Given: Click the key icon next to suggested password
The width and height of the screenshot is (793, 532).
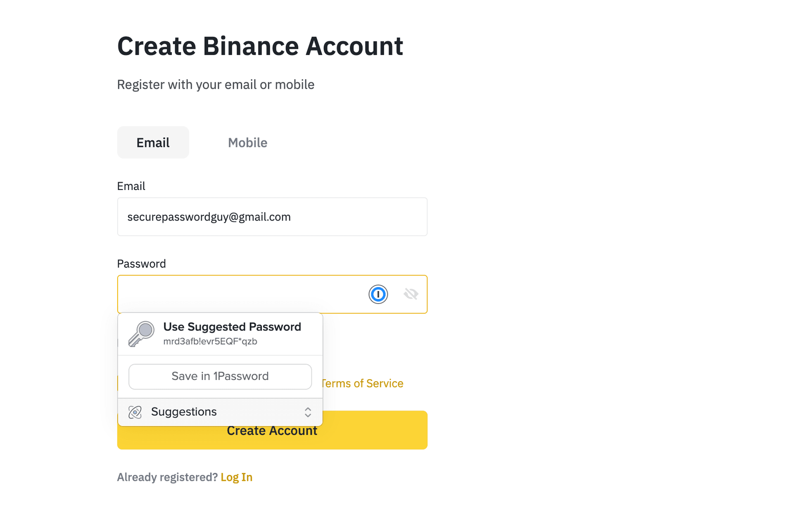Looking at the screenshot, I should 141,334.
